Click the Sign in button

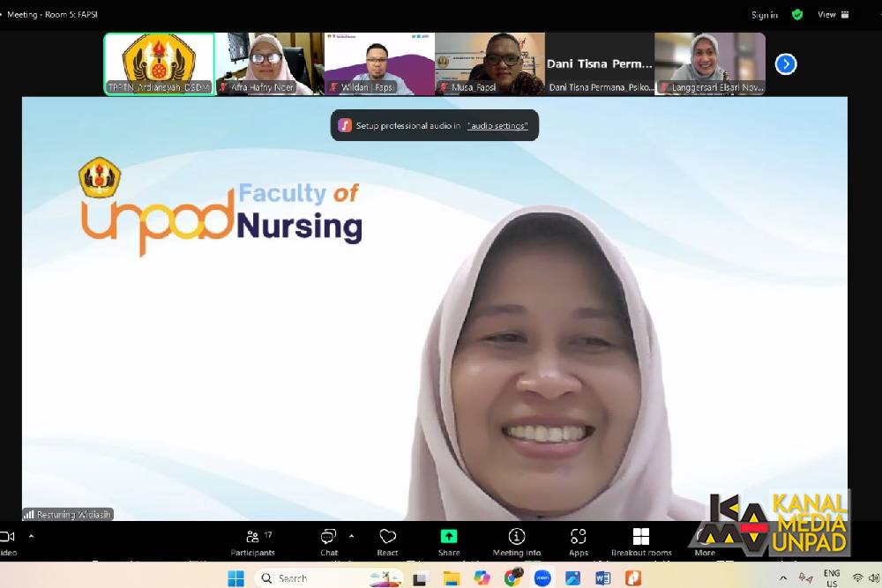[764, 15]
